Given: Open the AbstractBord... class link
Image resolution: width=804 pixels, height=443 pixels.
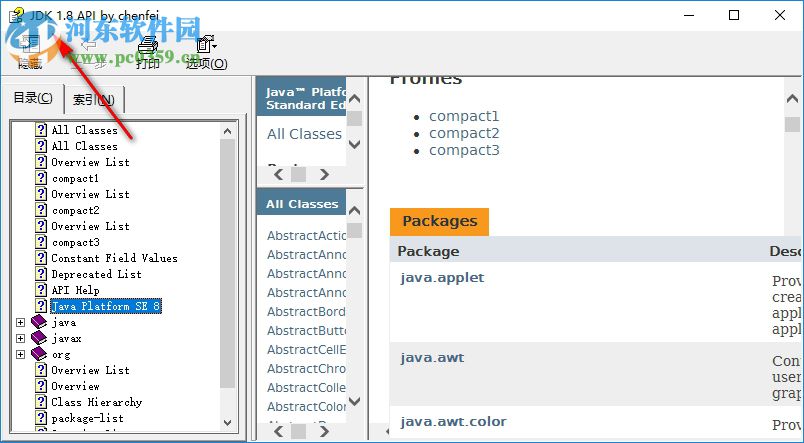Looking at the screenshot, I should pyautogui.click(x=307, y=312).
